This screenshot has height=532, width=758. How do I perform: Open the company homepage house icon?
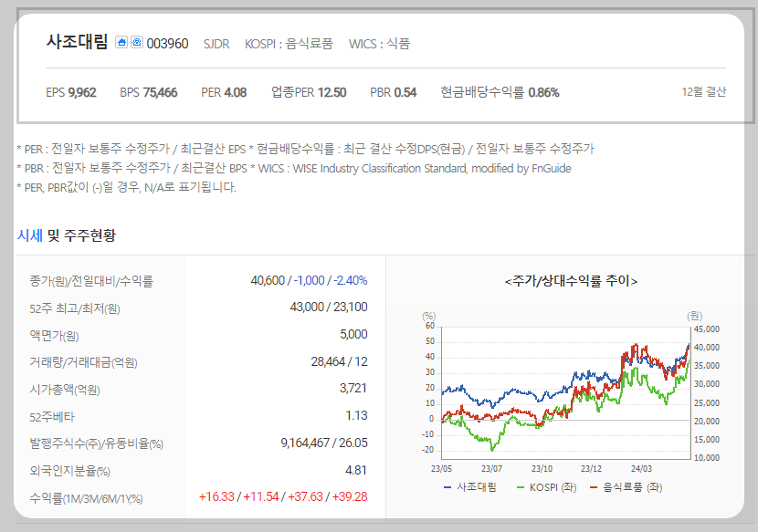pos(121,43)
